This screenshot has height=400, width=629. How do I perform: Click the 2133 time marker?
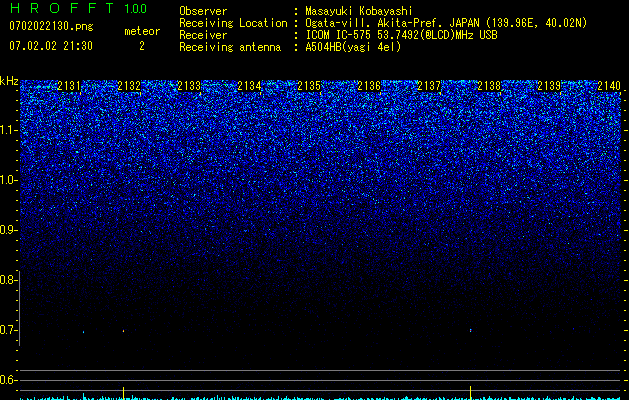pos(189,86)
